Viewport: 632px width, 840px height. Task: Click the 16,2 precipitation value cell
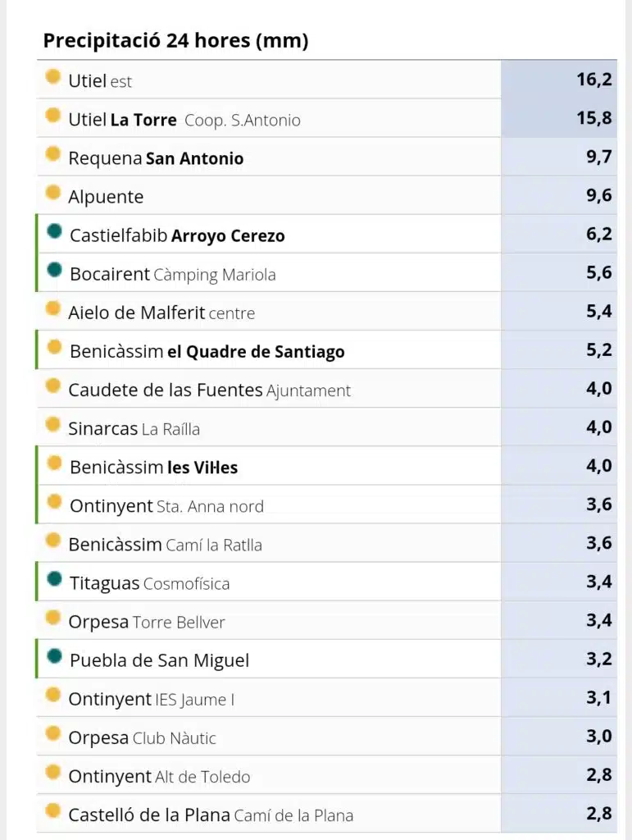(559, 80)
